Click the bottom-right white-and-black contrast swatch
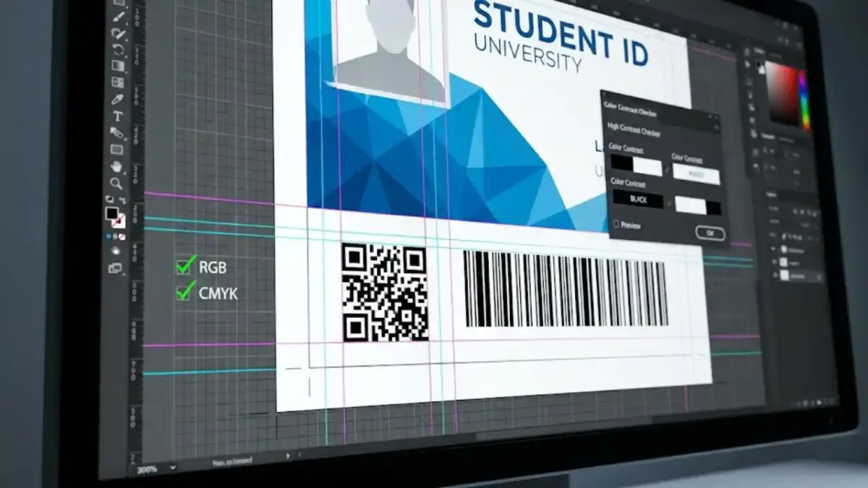Image resolution: width=868 pixels, height=488 pixels. click(697, 206)
